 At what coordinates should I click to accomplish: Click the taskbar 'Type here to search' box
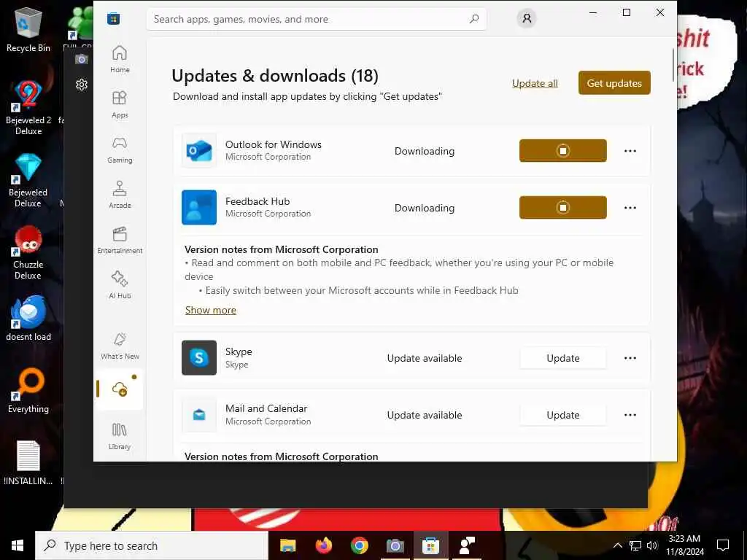tap(152, 545)
